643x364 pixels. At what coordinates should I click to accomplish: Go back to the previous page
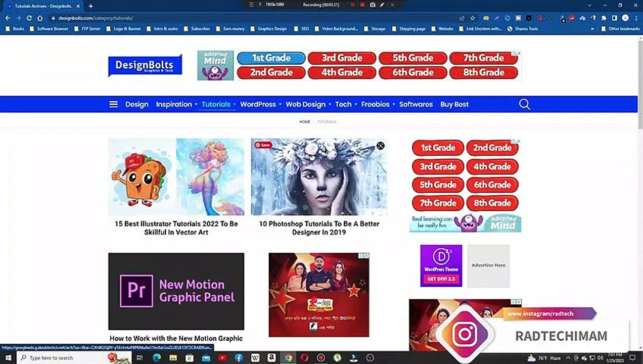tap(8, 18)
